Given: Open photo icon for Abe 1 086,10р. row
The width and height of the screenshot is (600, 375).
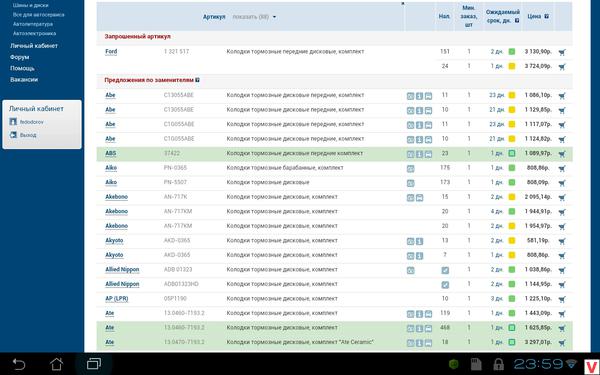Looking at the screenshot, I should click(410, 96).
